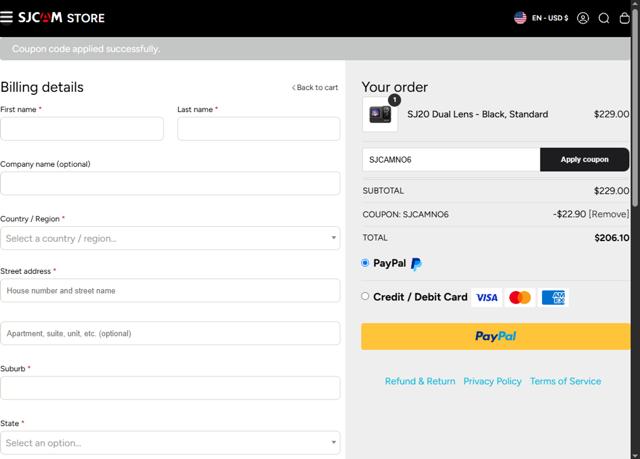Click the Mastercard icon

pyautogui.click(x=520, y=297)
